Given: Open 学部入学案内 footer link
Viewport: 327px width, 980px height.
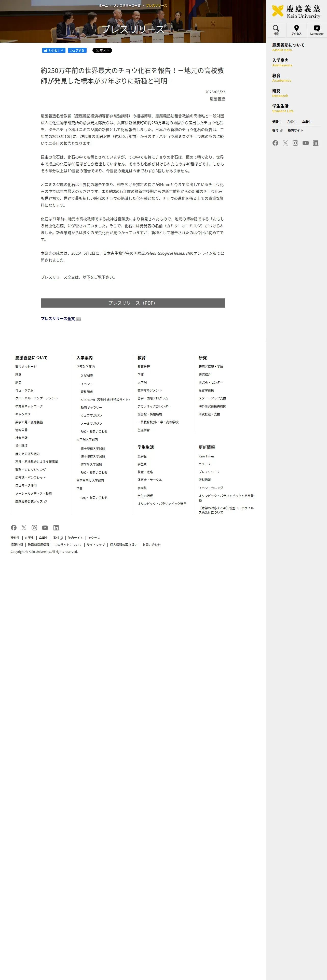Looking at the screenshot, I should click(86, 367).
